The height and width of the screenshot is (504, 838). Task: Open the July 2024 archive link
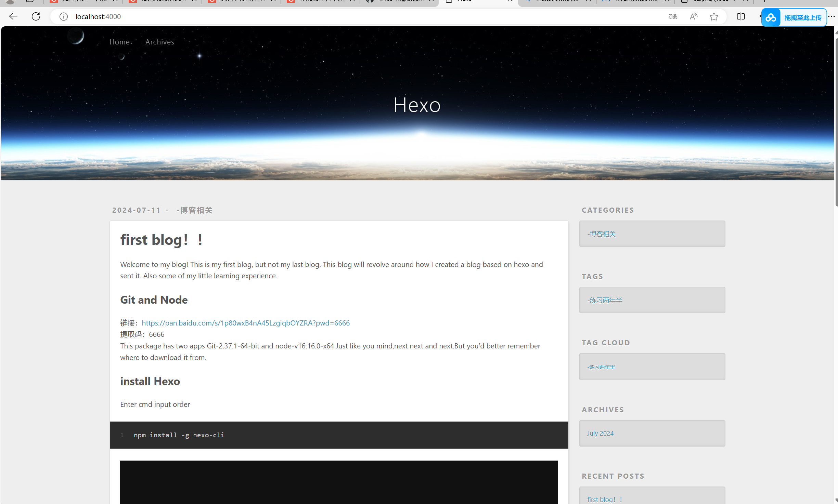pos(601,433)
